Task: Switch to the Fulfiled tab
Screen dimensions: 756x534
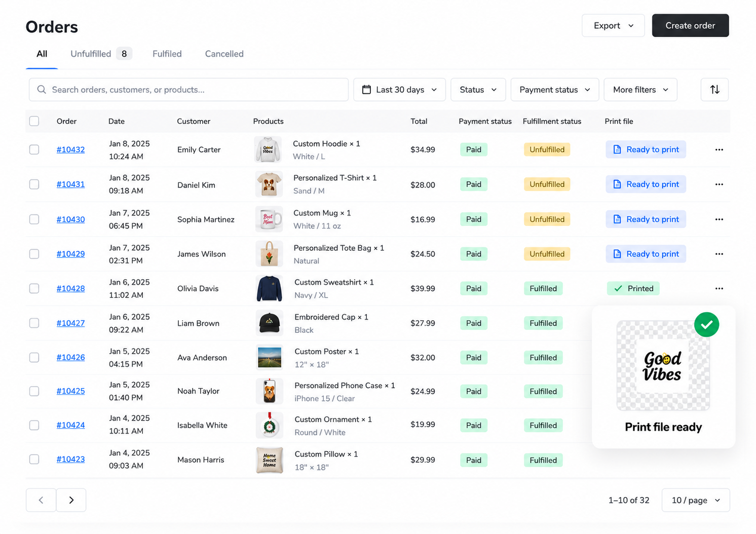Action: coord(167,54)
